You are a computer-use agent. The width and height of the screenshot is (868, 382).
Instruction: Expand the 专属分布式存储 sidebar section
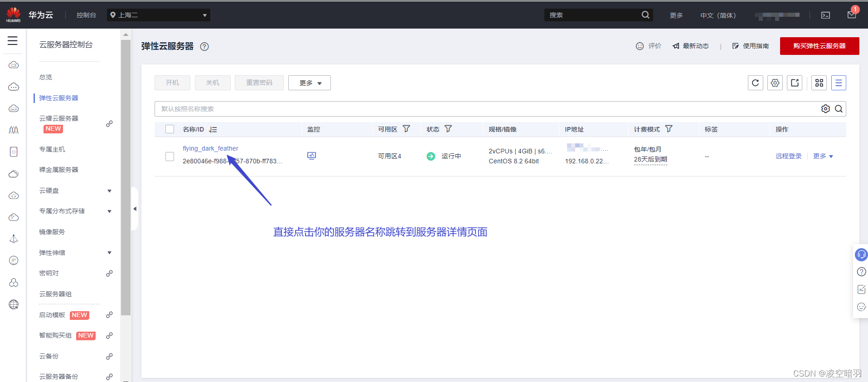pos(109,211)
